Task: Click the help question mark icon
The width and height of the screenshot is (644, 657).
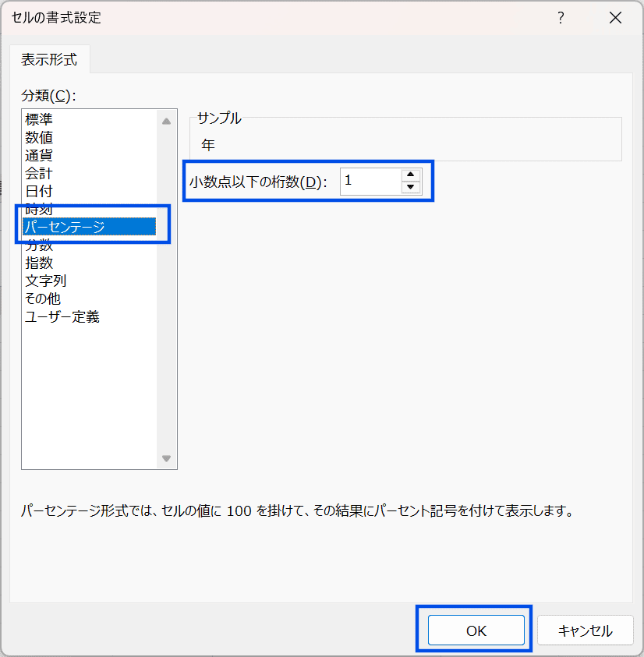Action: click(x=560, y=18)
